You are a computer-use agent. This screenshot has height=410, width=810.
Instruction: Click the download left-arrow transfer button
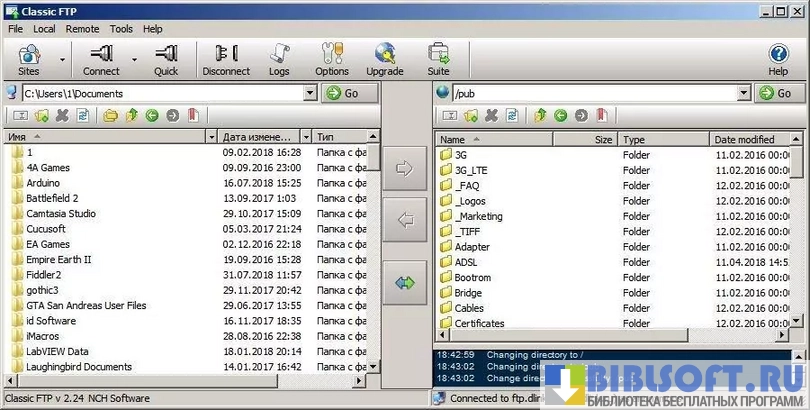[405, 221]
